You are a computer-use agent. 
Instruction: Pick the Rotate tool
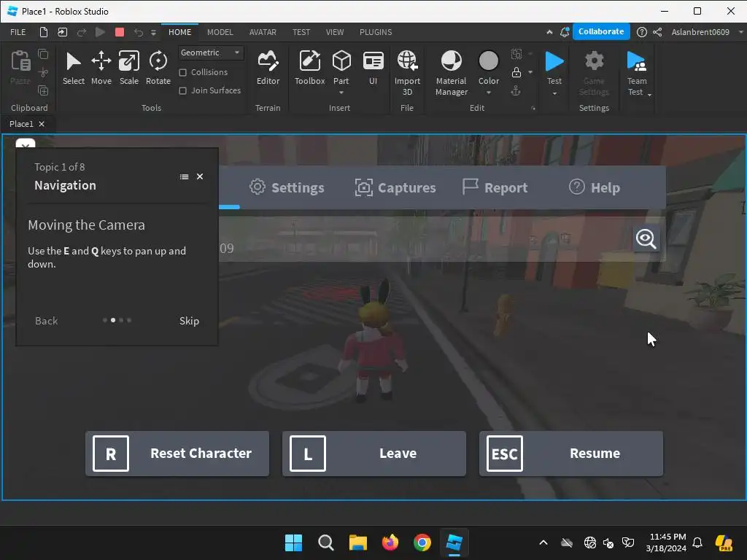click(x=158, y=69)
